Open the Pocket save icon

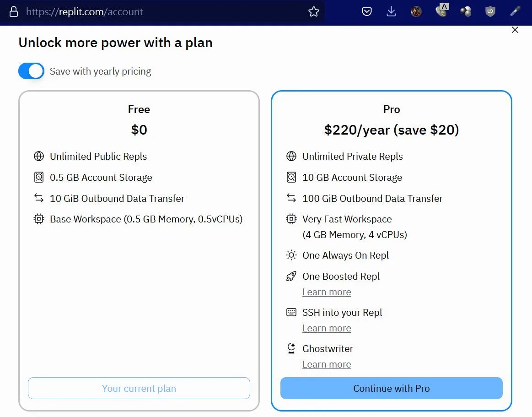[367, 11]
